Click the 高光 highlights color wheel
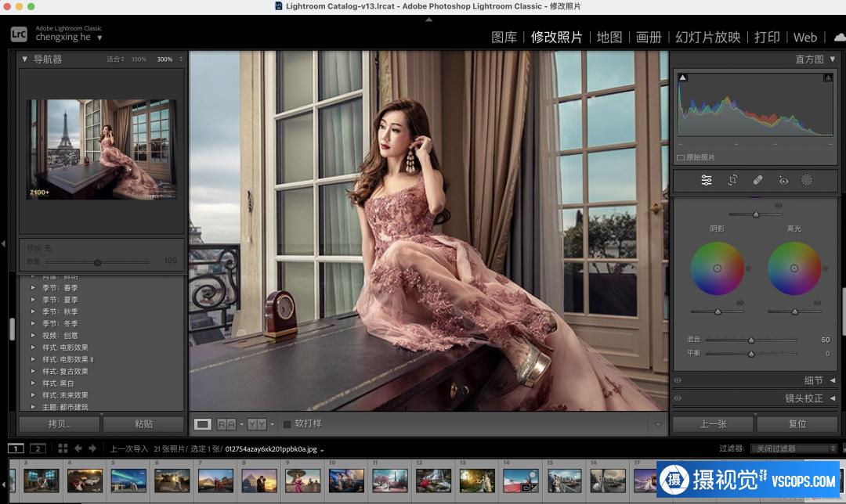The height and width of the screenshot is (504, 846). (x=794, y=268)
